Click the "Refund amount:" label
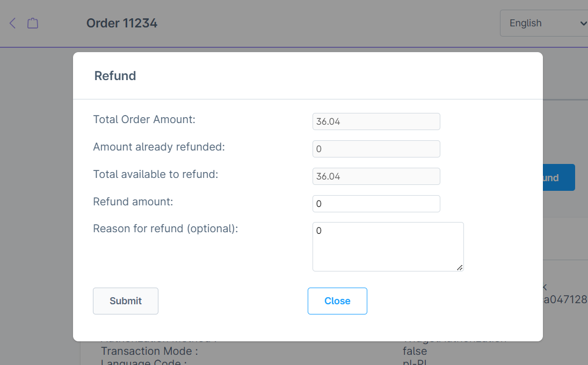The image size is (588, 365). 133,202
